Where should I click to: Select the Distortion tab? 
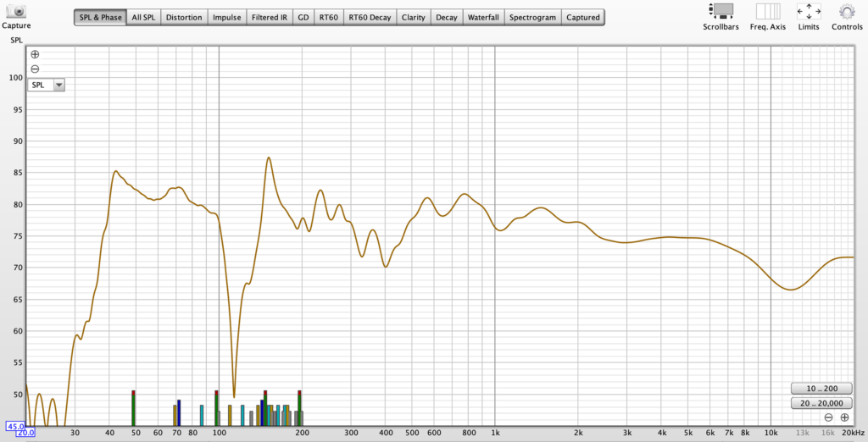184,17
